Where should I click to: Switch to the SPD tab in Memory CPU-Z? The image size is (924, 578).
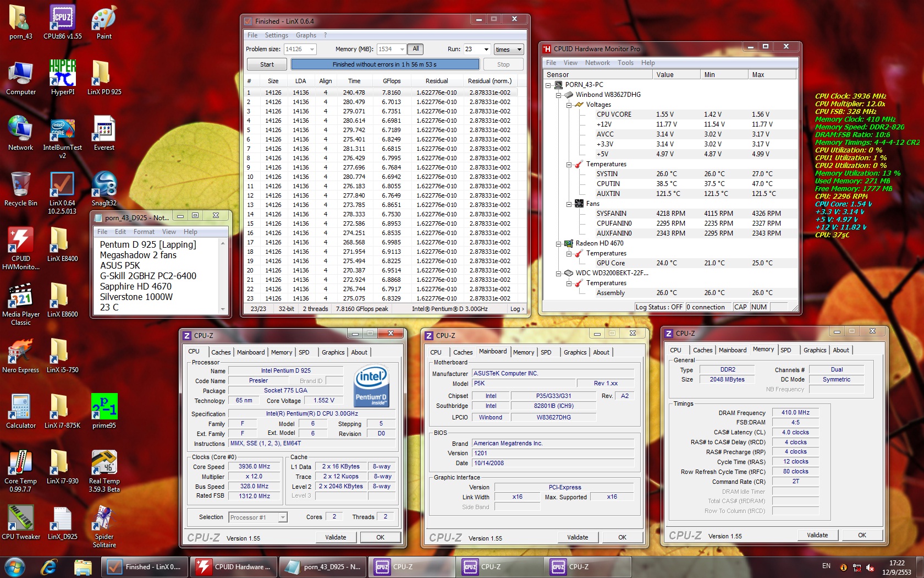[786, 350]
